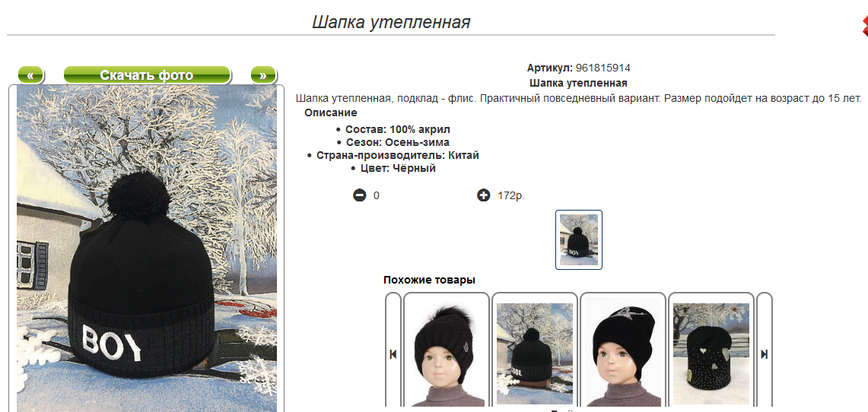Decrease quantity with the minus icon
This screenshot has height=412, width=868.
[x=360, y=195]
